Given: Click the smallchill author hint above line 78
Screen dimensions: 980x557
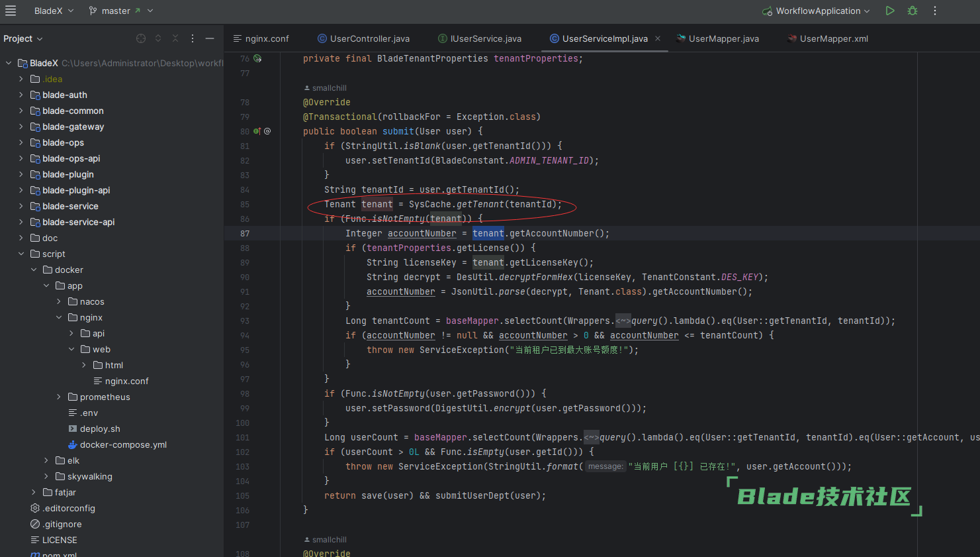Looking at the screenshot, I should pyautogui.click(x=325, y=88).
